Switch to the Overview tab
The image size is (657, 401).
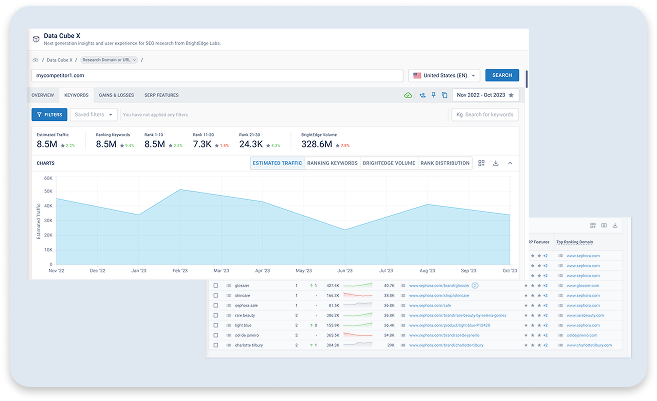coord(43,95)
